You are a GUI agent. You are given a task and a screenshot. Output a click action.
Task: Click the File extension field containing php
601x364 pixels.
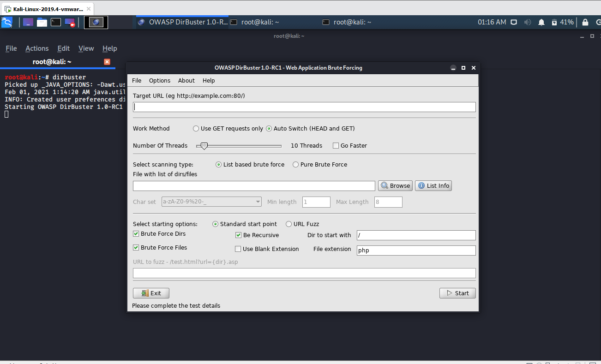416,251
